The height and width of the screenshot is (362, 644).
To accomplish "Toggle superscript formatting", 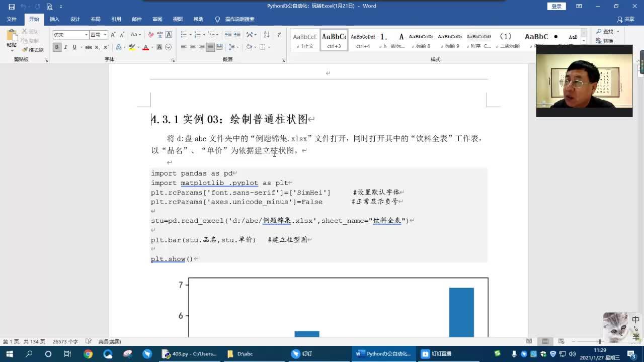I will coord(106,47).
